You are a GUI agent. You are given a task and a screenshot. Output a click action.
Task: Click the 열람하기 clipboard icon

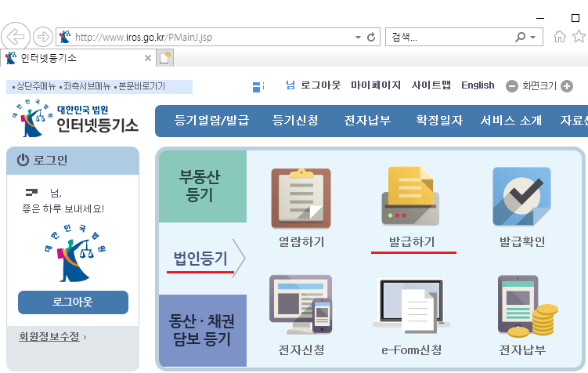(x=301, y=198)
